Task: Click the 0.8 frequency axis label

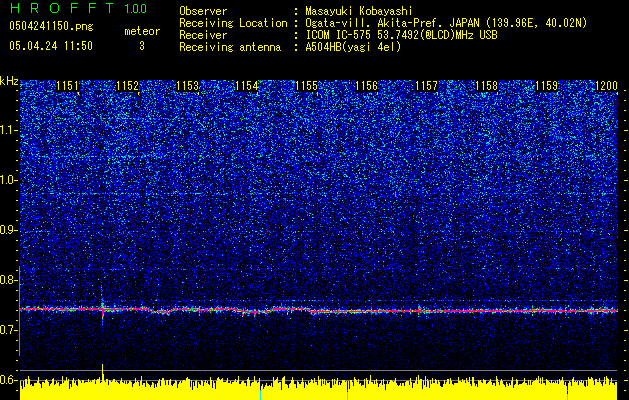Action: pyautogui.click(x=9, y=280)
